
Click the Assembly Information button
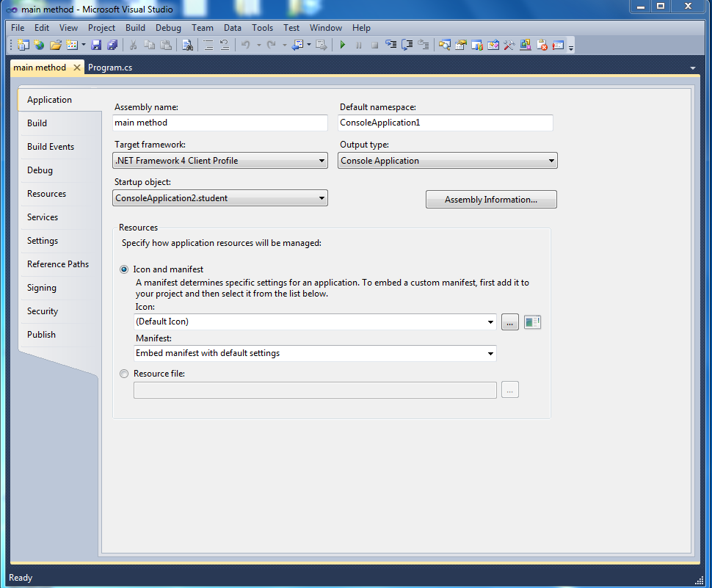(491, 200)
